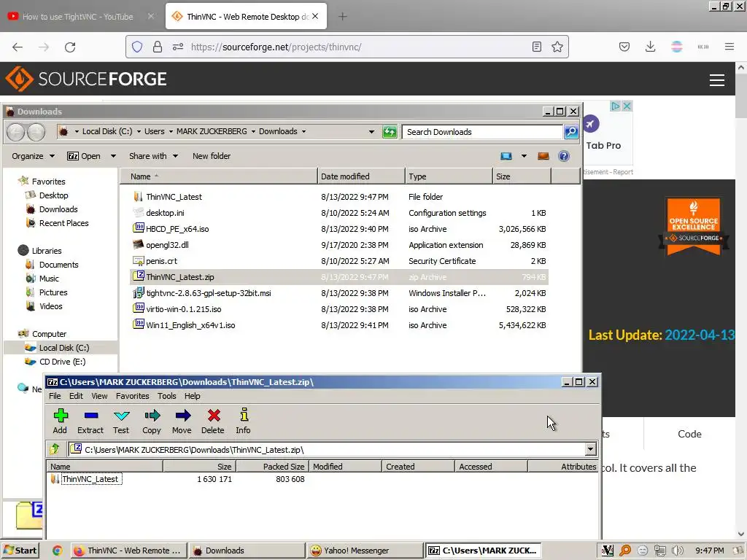Expand the Open button dropdown arrow
747x560 pixels.
pos(113,156)
